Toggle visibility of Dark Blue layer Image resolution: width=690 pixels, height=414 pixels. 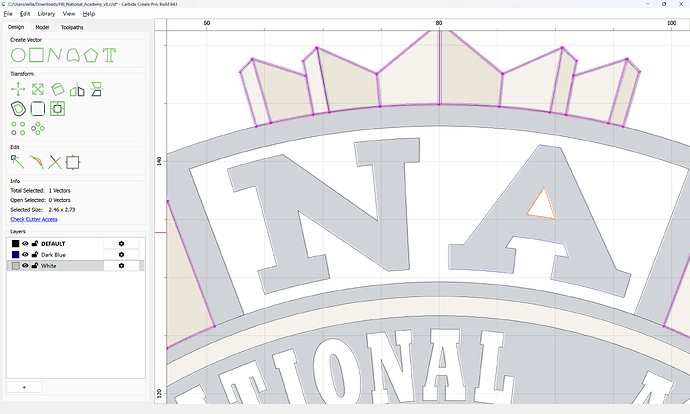click(x=25, y=255)
